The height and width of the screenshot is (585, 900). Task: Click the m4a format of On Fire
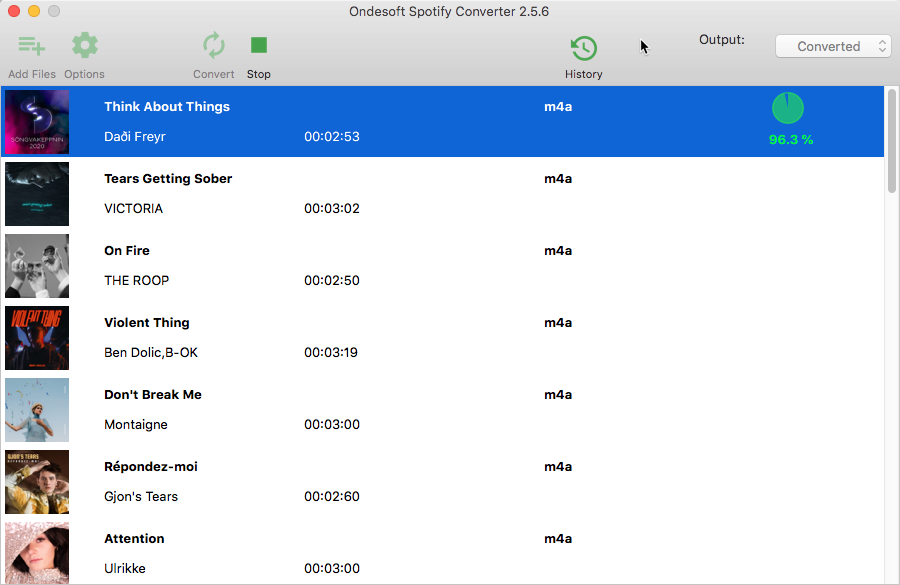pos(558,251)
